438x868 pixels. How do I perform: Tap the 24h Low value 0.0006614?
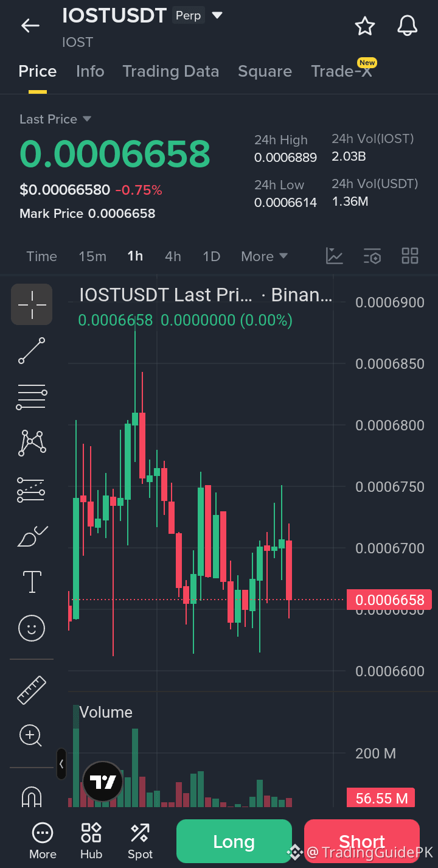point(285,203)
